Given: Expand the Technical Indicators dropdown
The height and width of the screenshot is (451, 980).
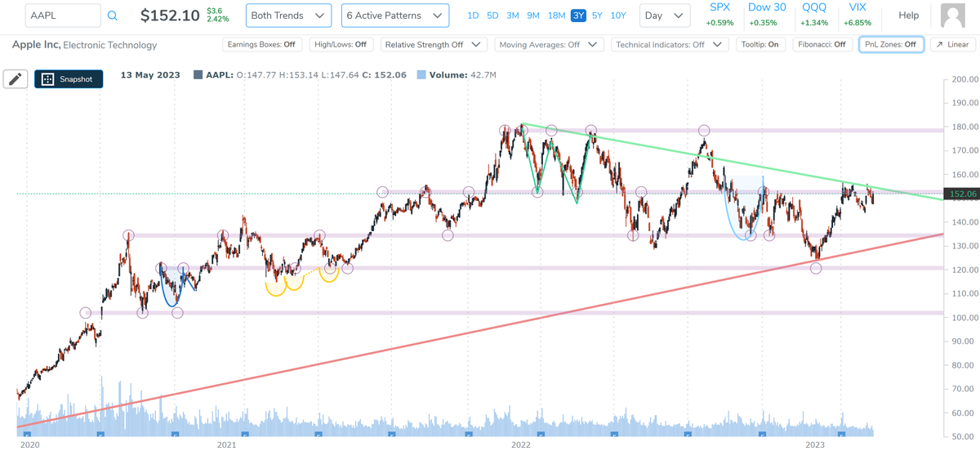Looking at the screenshot, I should click(x=670, y=45).
